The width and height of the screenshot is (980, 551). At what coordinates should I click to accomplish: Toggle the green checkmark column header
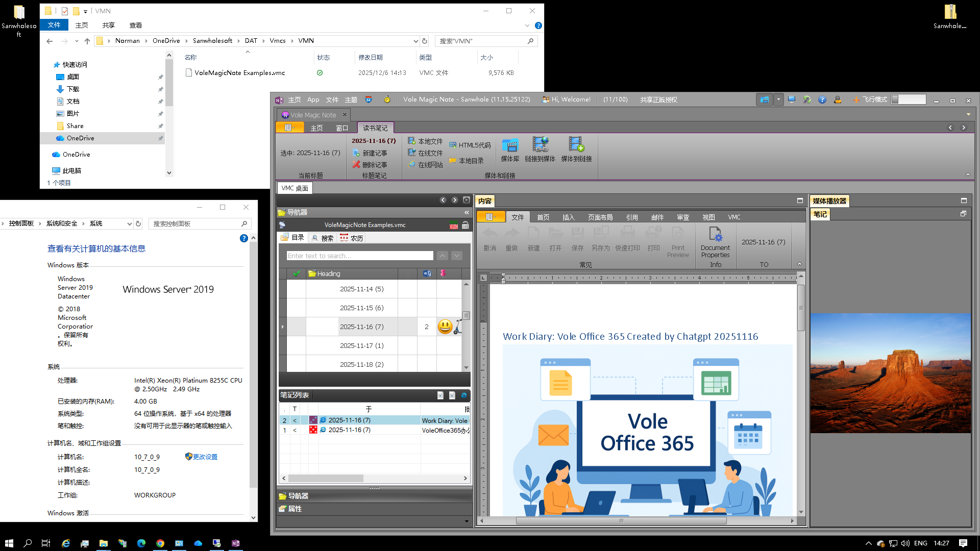point(297,273)
